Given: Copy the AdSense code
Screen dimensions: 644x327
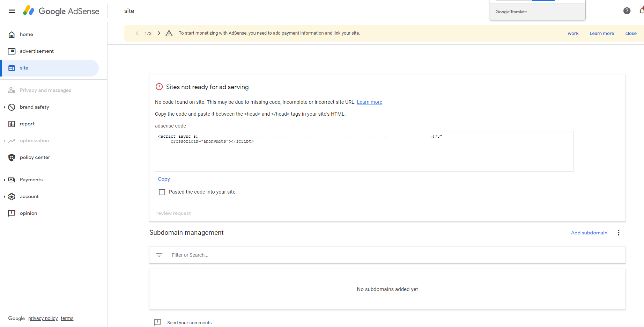Looking at the screenshot, I should [x=164, y=179].
